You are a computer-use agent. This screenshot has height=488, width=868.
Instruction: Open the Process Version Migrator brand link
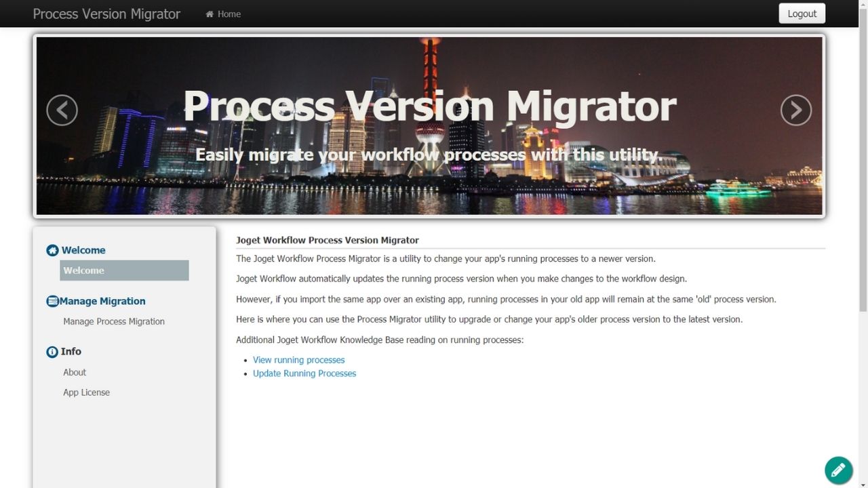pos(106,14)
